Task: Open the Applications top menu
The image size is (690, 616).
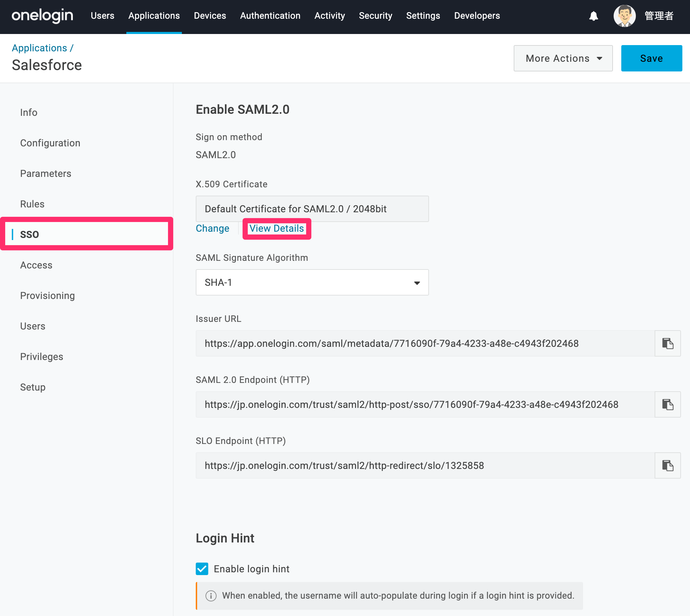Action: (154, 16)
